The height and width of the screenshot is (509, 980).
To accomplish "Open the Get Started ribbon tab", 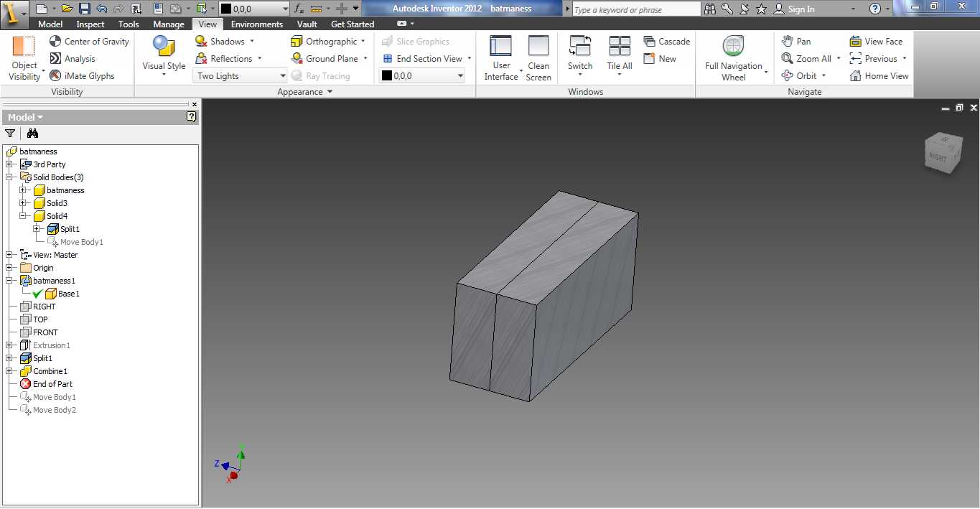I will [353, 24].
